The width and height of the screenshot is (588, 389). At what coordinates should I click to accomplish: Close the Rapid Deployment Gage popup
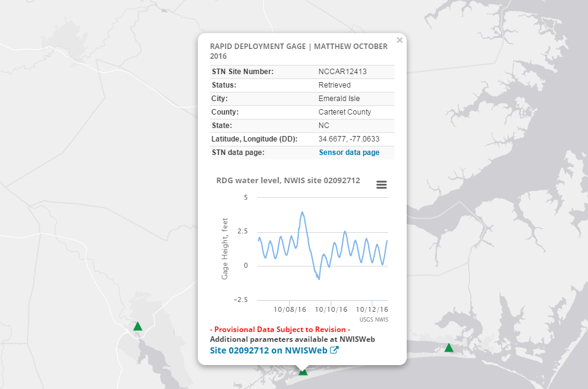click(x=399, y=40)
